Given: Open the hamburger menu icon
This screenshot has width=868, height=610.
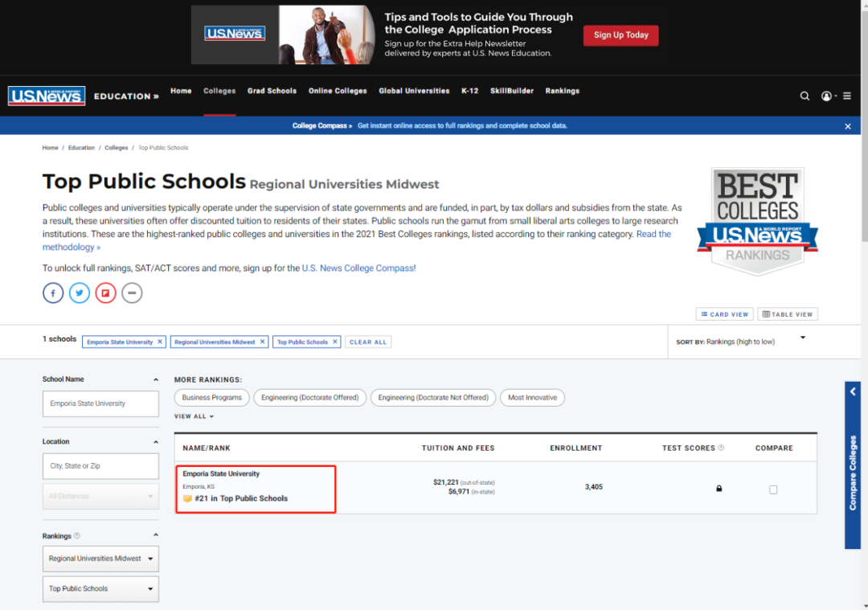Looking at the screenshot, I should pos(847,96).
